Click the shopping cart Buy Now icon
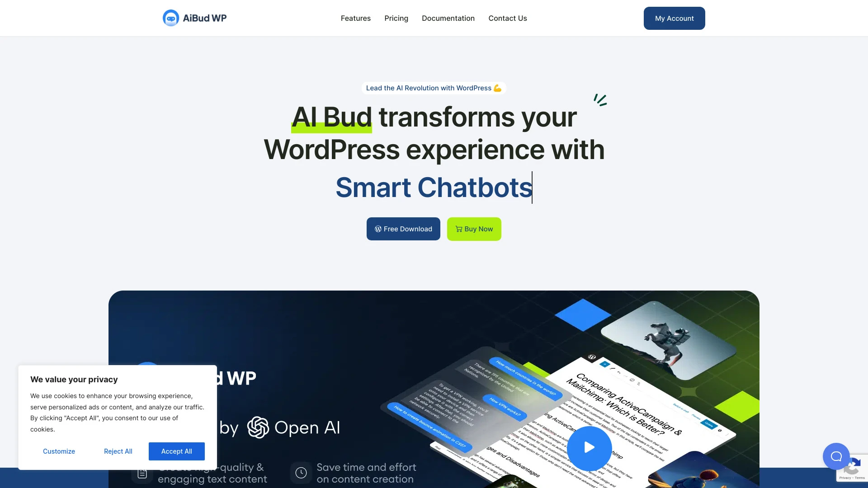Viewport: 868px width, 488px height. [458, 229]
